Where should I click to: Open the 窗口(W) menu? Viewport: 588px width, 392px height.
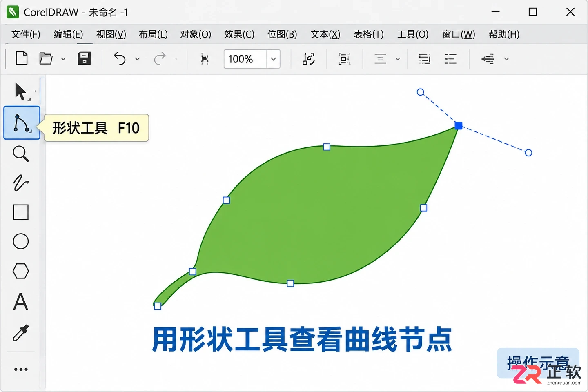(x=459, y=34)
